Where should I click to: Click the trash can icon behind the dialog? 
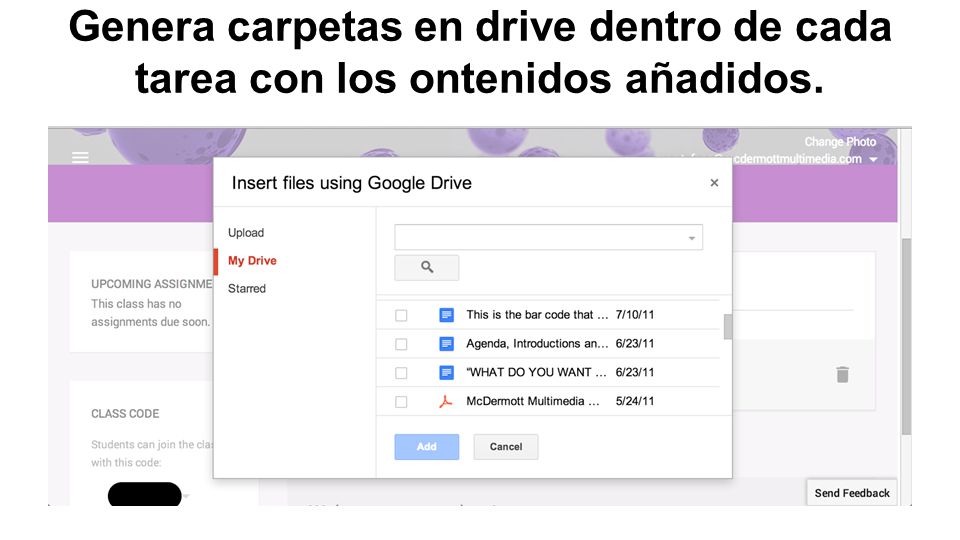pos(842,374)
